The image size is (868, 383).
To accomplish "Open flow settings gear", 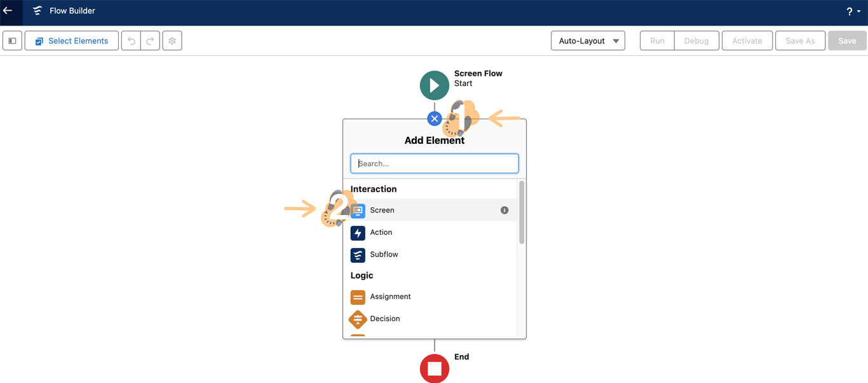I will point(172,41).
